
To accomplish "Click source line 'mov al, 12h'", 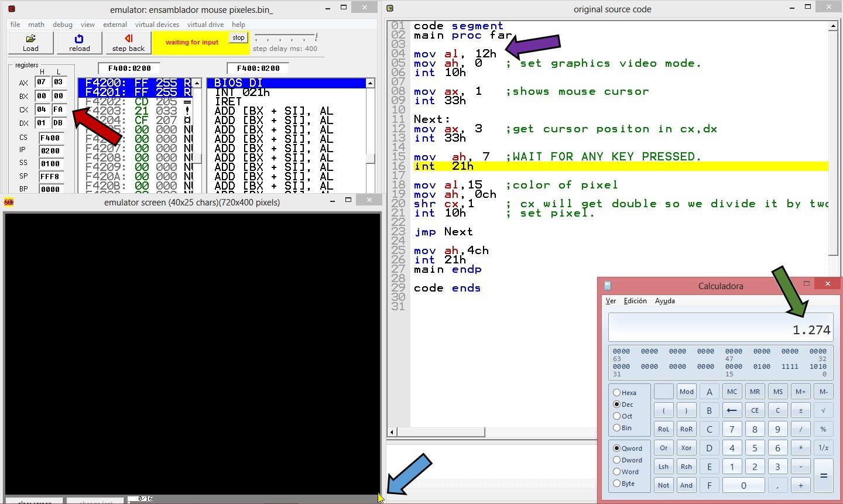I will (455, 54).
